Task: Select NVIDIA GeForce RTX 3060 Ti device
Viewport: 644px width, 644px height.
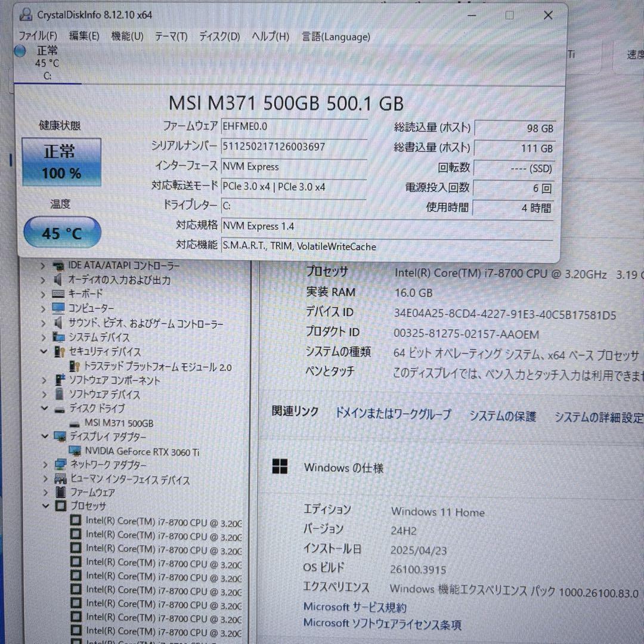Action: (x=142, y=451)
